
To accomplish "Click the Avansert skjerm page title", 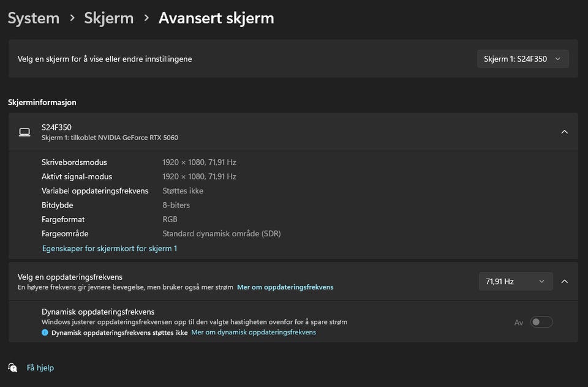I will point(216,18).
